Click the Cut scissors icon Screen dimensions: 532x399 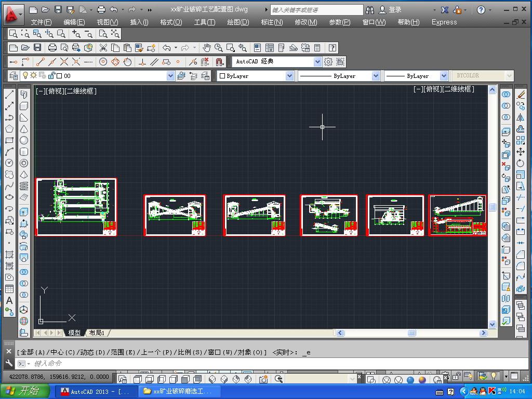coord(103,48)
